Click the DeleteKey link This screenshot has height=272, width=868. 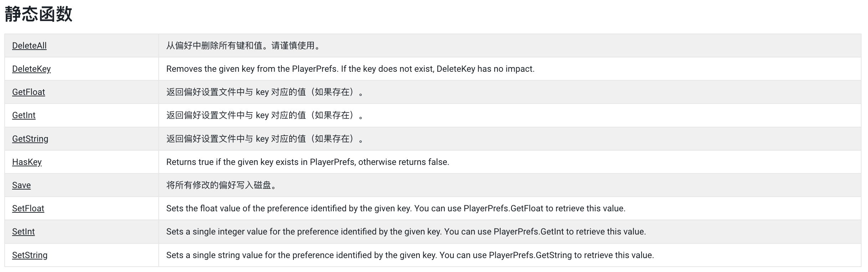point(31,69)
